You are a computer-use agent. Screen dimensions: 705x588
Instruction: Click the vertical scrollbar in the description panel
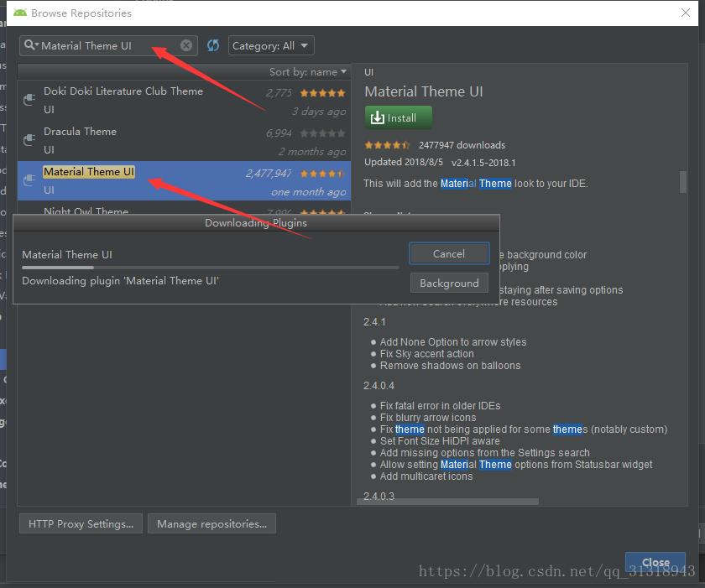click(x=683, y=182)
